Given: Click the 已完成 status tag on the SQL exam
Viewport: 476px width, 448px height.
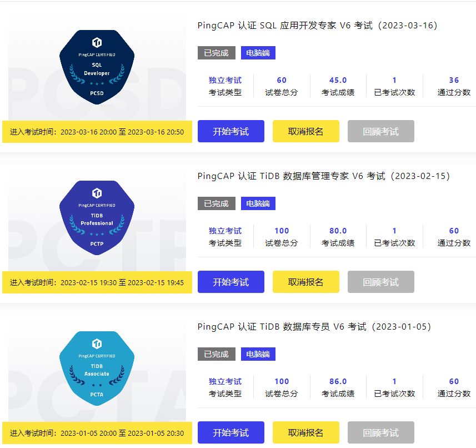Looking at the screenshot, I should coord(216,53).
